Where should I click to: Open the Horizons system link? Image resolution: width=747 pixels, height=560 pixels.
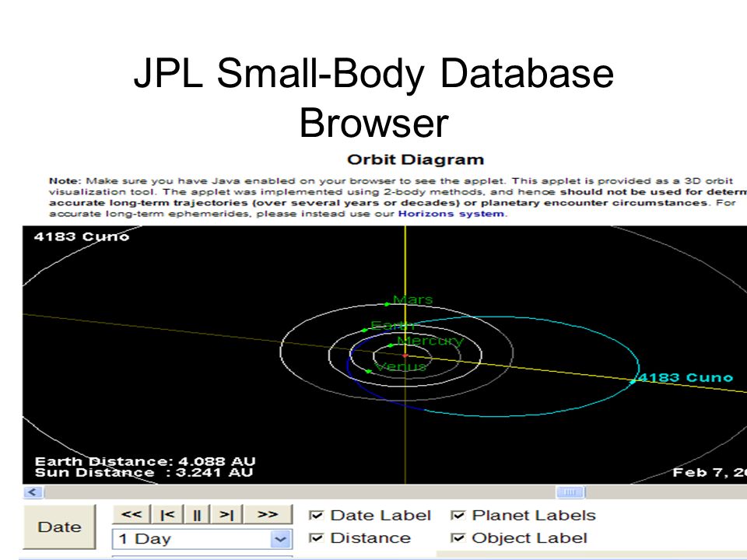(451, 213)
